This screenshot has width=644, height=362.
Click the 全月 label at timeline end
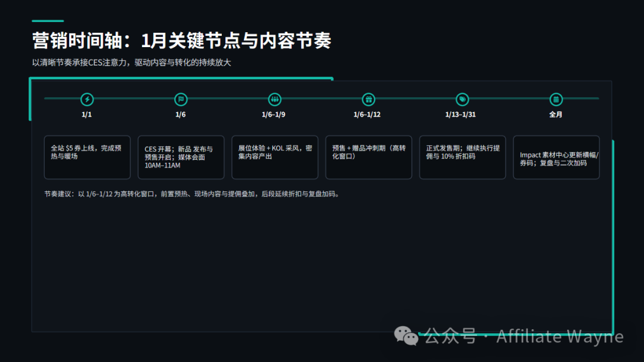[555, 114]
